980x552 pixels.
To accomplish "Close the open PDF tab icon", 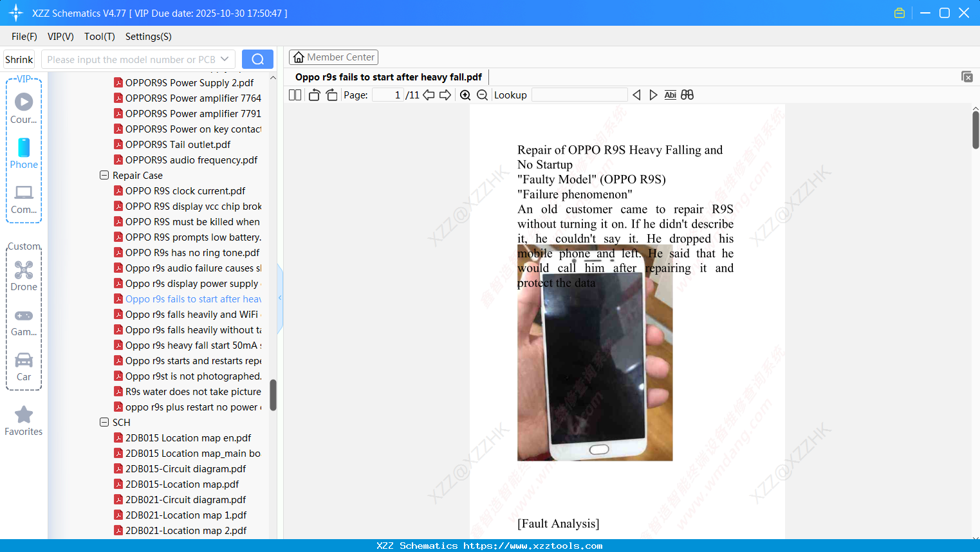I will (x=966, y=77).
